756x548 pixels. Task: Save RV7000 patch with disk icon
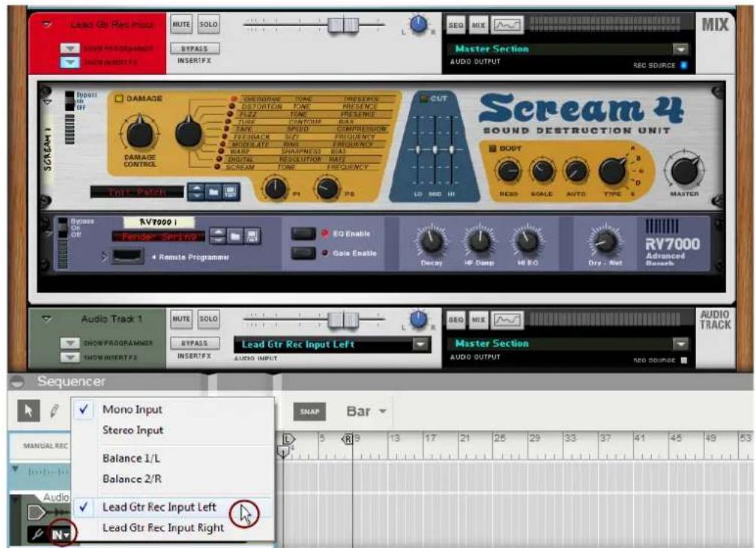tap(252, 236)
